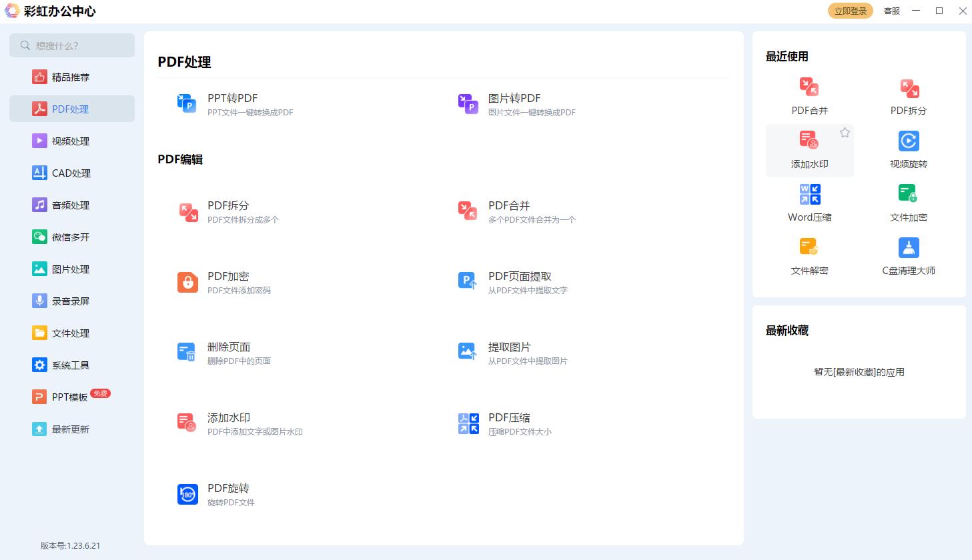The height and width of the screenshot is (560, 972).
Task: Click the 立即登录 button
Action: [x=850, y=11]
